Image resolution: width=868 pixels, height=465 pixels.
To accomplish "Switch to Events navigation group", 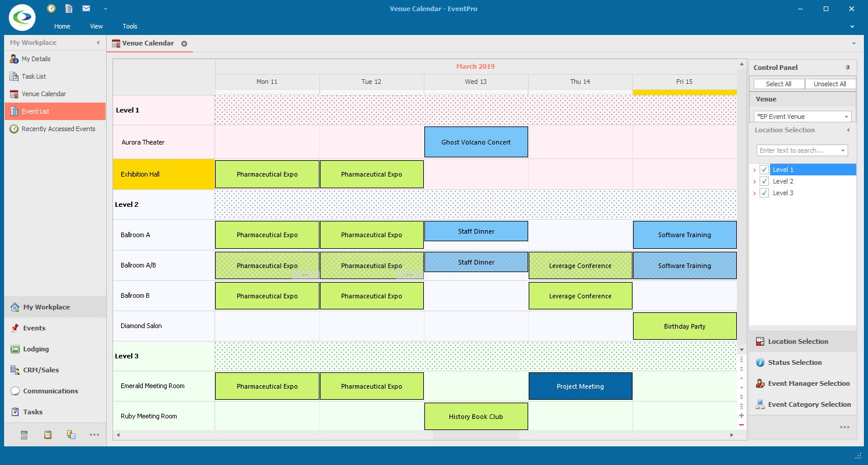I will pyautogui.click(x=55, y=328).
